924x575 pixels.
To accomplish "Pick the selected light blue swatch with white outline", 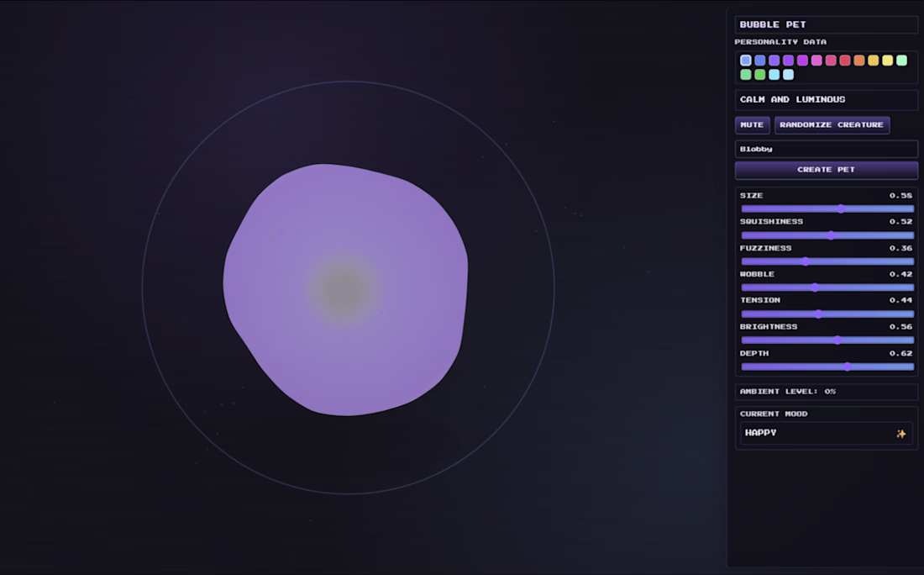I will [x=745, y=61].
